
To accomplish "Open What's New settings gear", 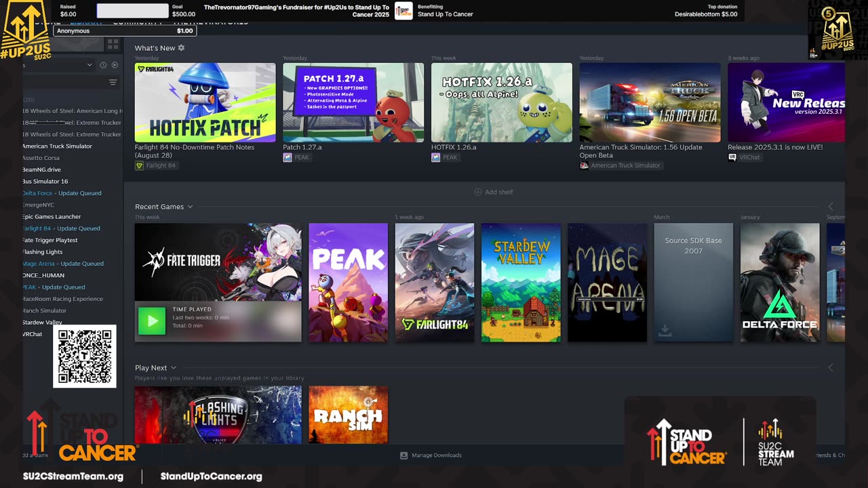I will [x=181, y=48].
